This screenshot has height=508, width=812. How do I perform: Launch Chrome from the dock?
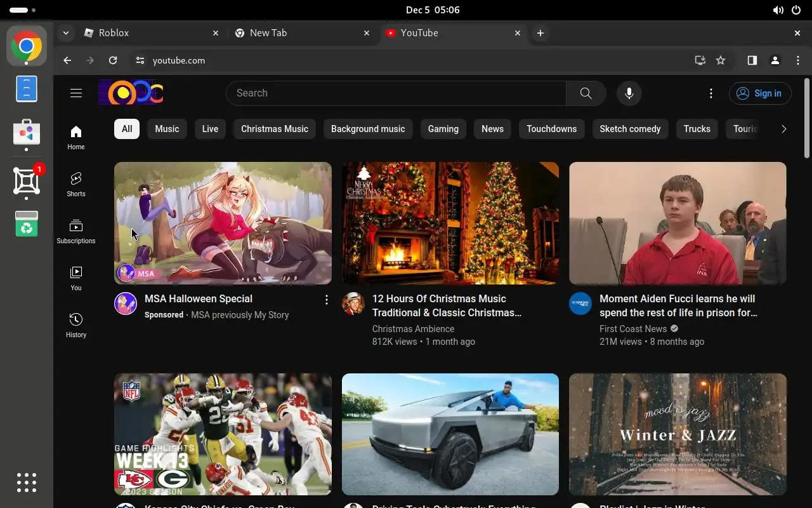[x=27, y=46]
